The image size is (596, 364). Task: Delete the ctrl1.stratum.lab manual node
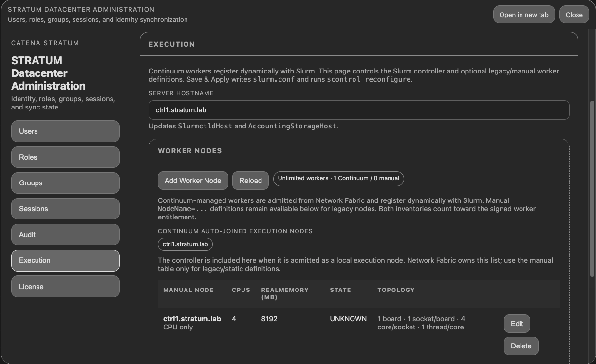(521, 346)
